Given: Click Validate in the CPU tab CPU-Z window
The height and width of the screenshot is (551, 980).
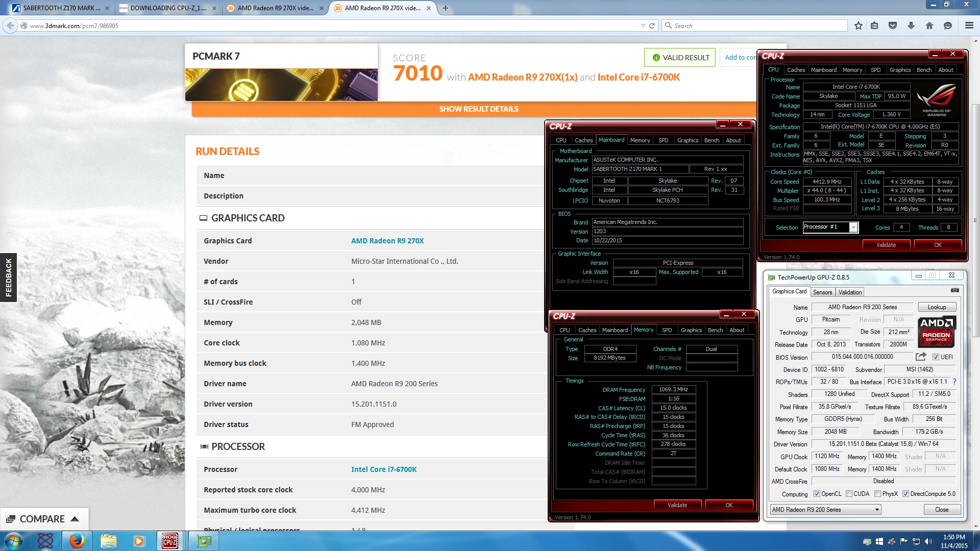Looking at the screenshot, I should coord(886,245).
